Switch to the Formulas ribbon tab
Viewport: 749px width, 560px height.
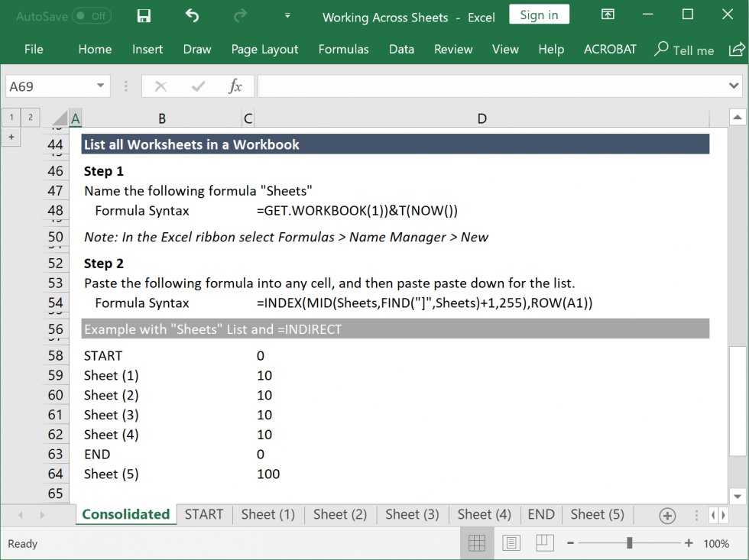click(343, 49)
